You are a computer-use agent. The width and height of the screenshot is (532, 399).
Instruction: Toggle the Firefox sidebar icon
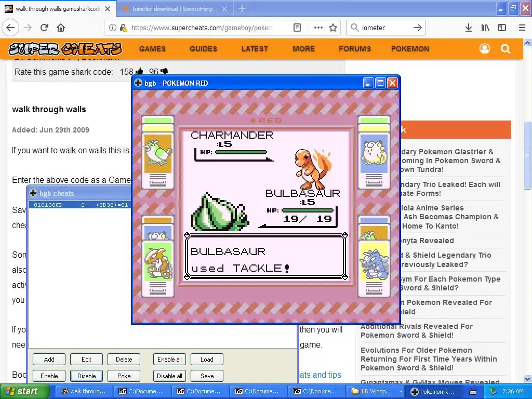pos(502,28)
